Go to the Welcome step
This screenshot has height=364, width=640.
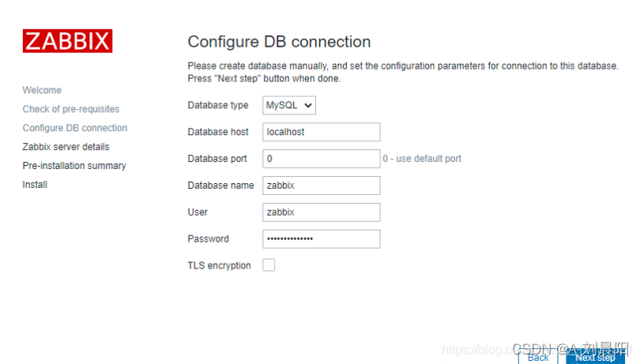click(x=42, y=90)
